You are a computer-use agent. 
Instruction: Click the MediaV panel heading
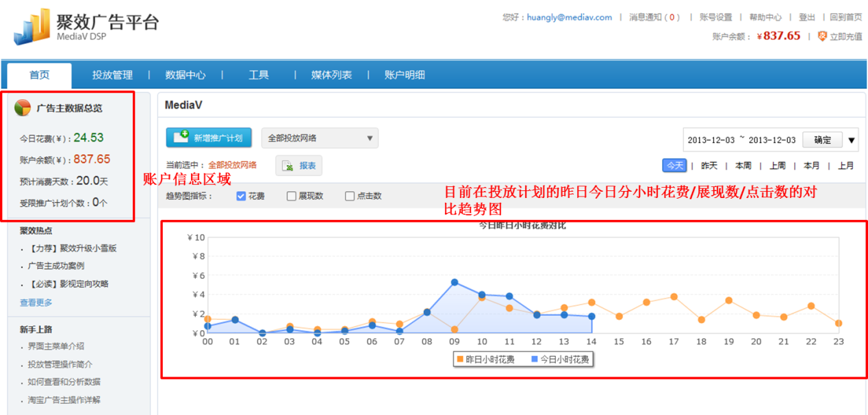point(183,105)
